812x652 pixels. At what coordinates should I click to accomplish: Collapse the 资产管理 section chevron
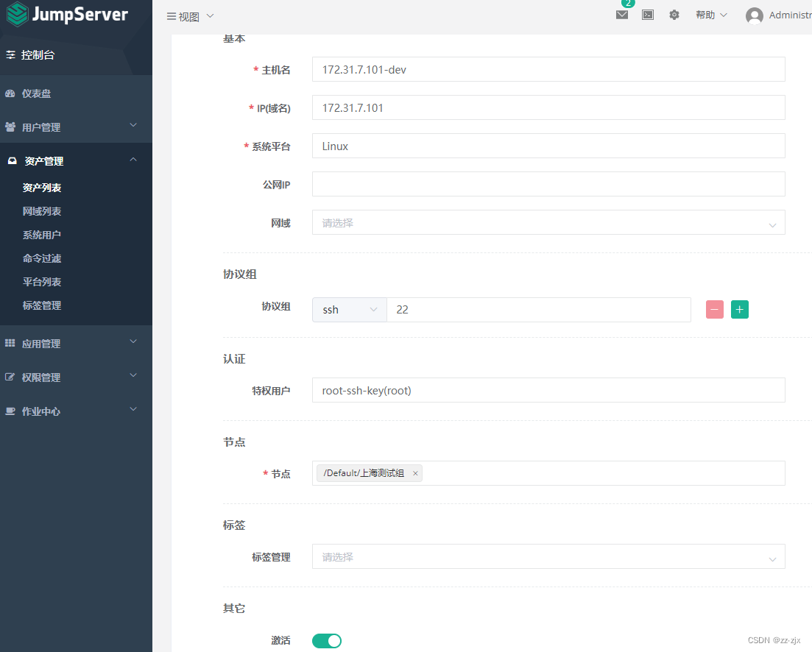coord(133,160)
